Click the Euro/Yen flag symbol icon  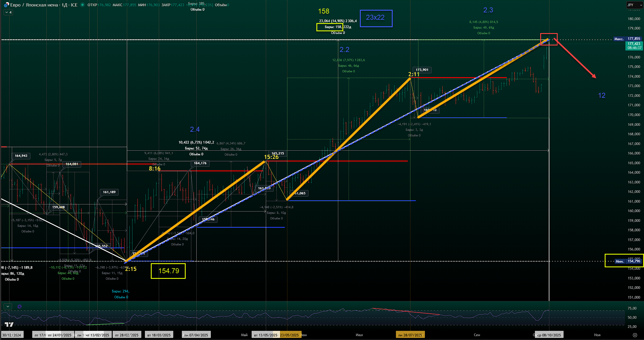(6, 5)
